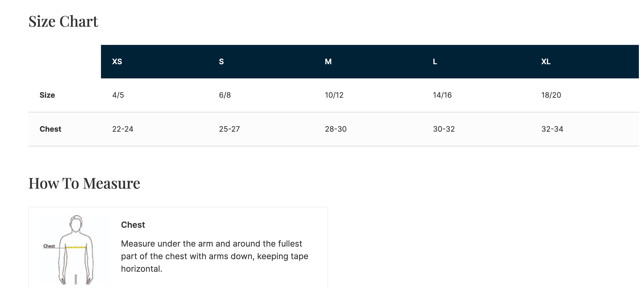Click the 22-24 chest measurement
Image resolution: width=644 pixels, height=288 pixels.
[x=123, y=129]
